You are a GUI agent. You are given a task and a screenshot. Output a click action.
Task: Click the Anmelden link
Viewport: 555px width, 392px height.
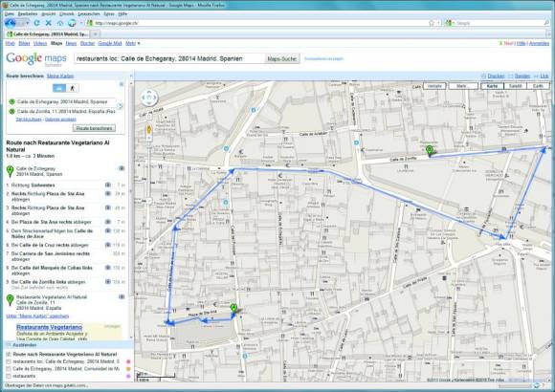click(x=539, y=43)
